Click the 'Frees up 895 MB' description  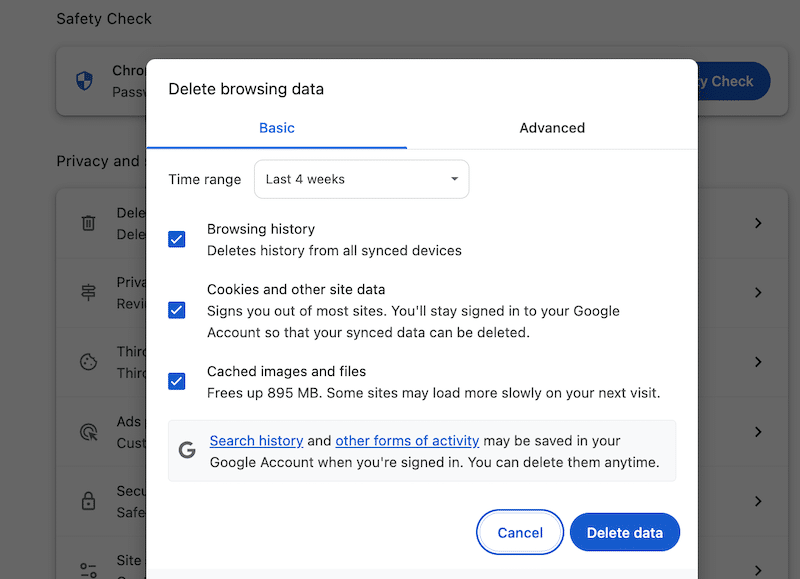(433, 393)
